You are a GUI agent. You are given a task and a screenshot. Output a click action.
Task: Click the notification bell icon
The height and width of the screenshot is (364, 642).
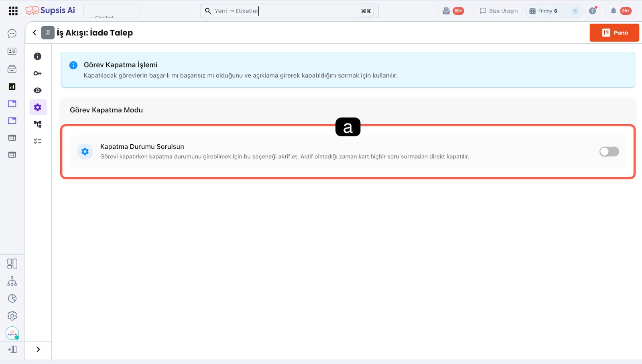(613, 11)
